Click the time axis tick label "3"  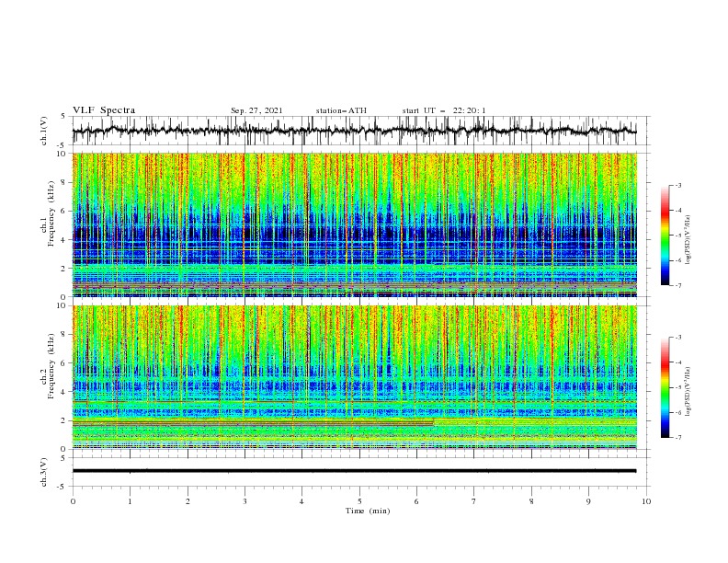click(245, 501)
